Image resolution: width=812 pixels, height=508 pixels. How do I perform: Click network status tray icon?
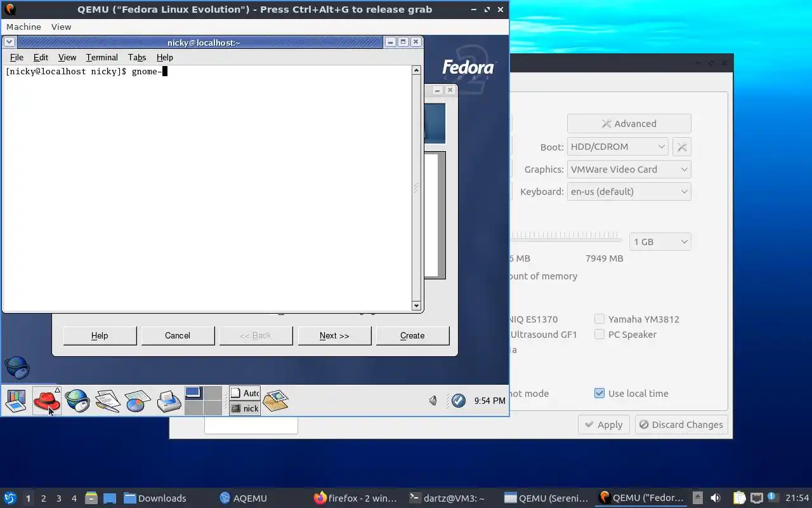[756, 498]
